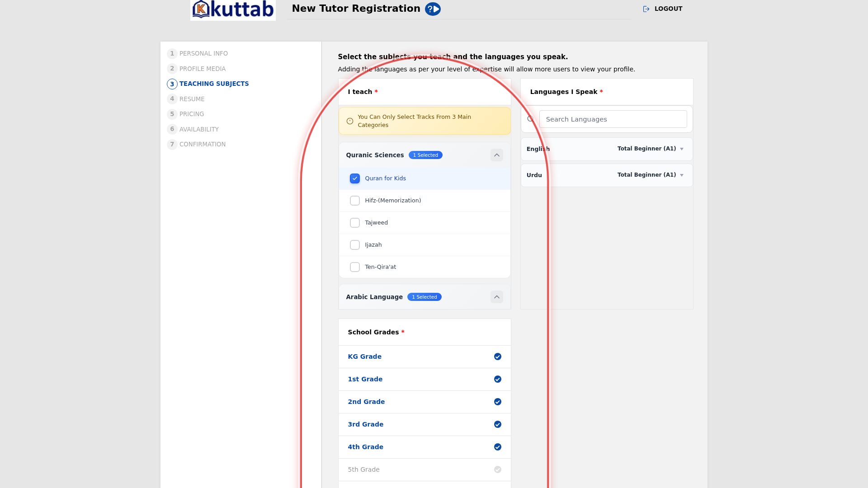Click the Kuttab logo
This screenshot has width=868, height=488.
pyautogui.click(x=233, y=10)
